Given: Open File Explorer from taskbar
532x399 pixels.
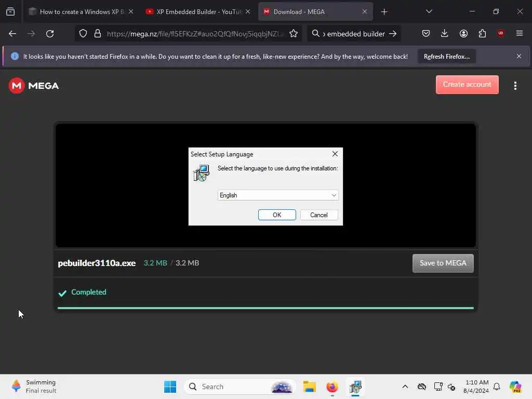Looking at the screenshot, I should pyautogui.click(x=310, y=387).
